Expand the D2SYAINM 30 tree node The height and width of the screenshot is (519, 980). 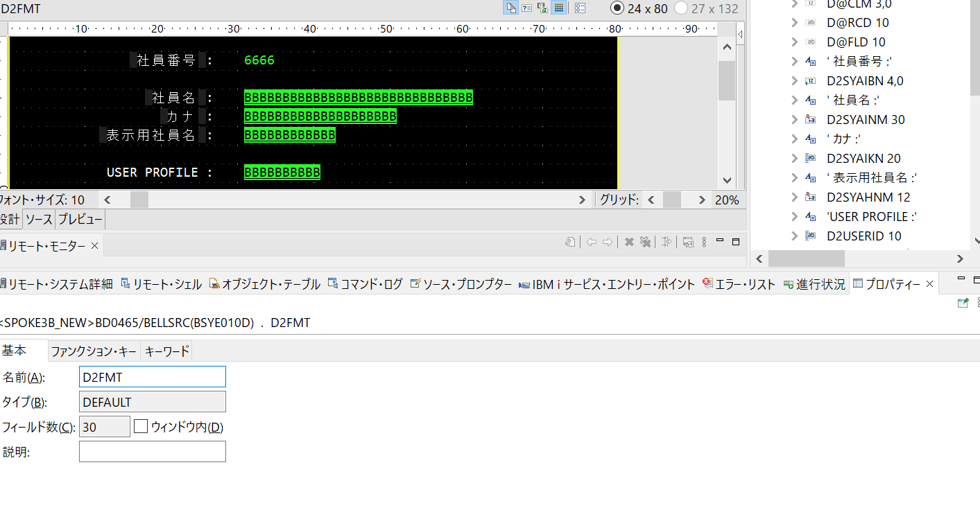pos(795,120)
